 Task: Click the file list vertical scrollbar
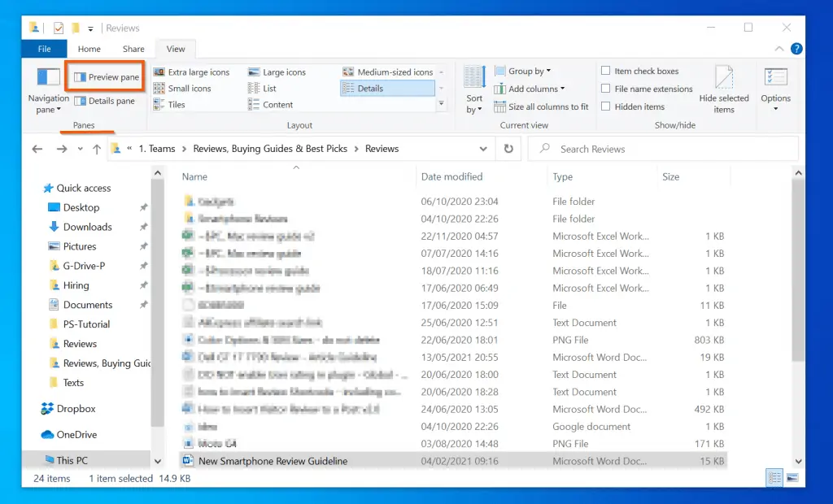point(798,270)
